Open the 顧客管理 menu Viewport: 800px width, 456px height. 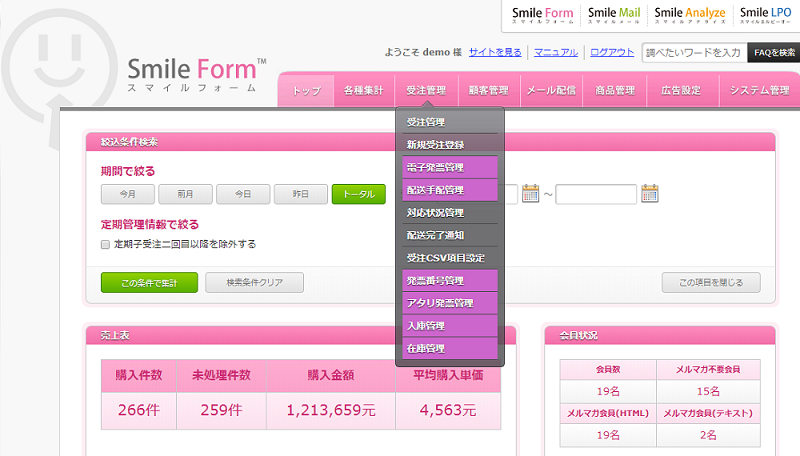pos(489,91)
